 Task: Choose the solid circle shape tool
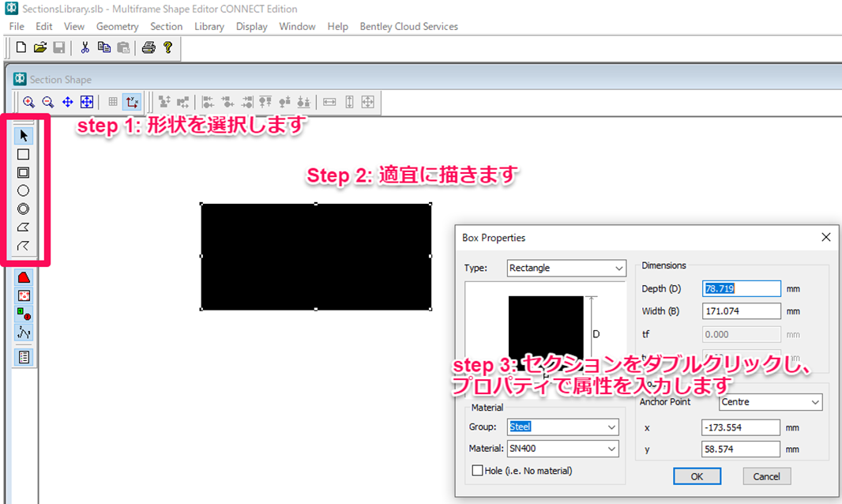(23, 190)
